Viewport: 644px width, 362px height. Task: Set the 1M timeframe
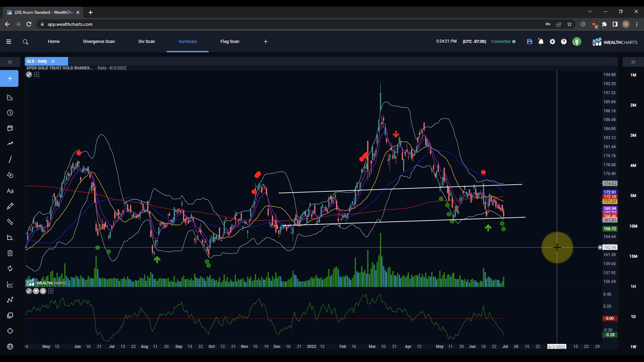point(633,75)
